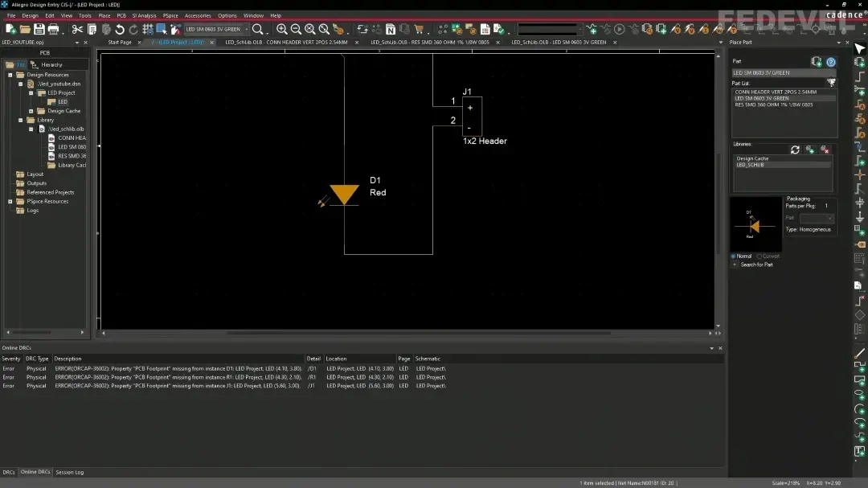The image size is (868, 488).
Task: Cut selection with the scissors icon
Action: click(77, 29)
